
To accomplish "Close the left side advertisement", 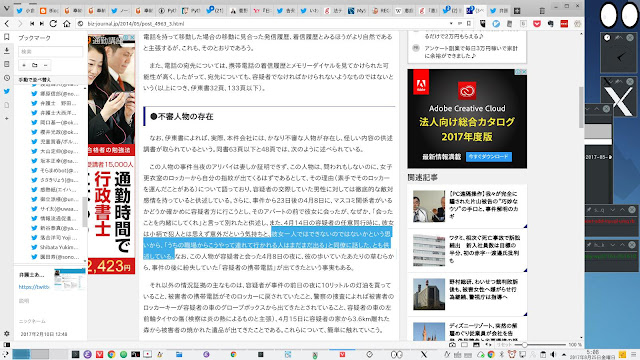I will click(132, 37).
